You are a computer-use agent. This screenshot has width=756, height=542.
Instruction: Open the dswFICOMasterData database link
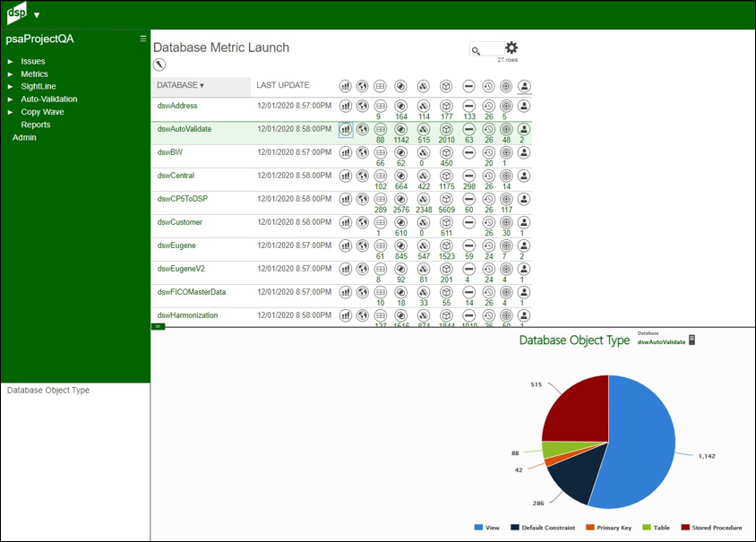192,292
